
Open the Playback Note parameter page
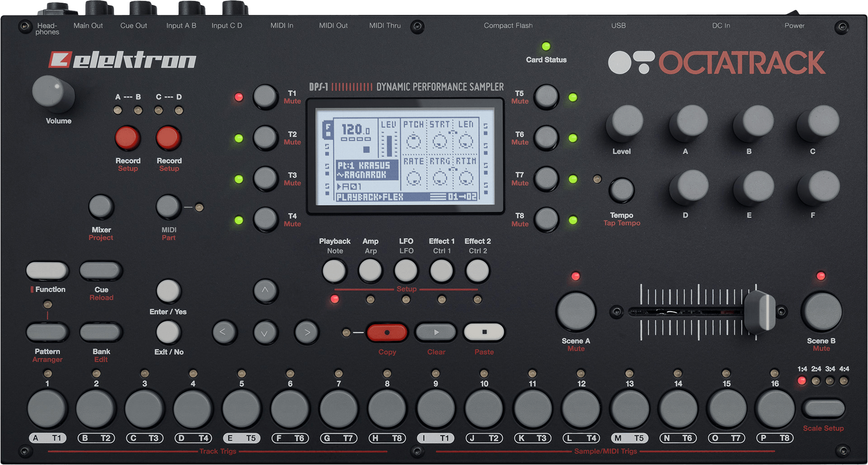tap(335, 271)
